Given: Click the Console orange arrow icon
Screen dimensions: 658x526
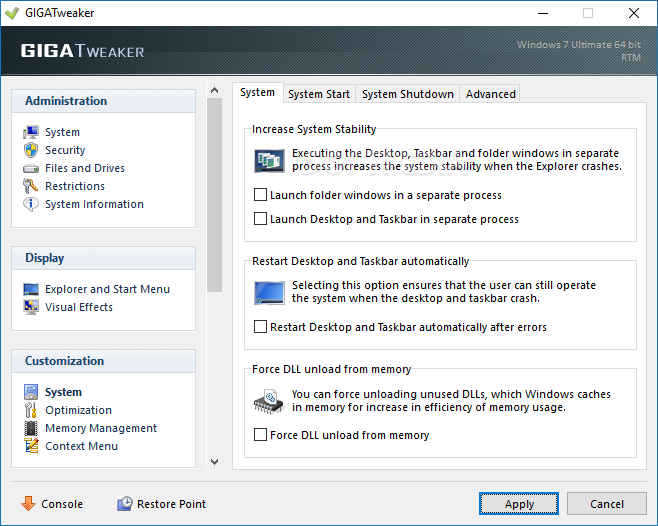Looking at the screenshot, I should coord(29,504).
